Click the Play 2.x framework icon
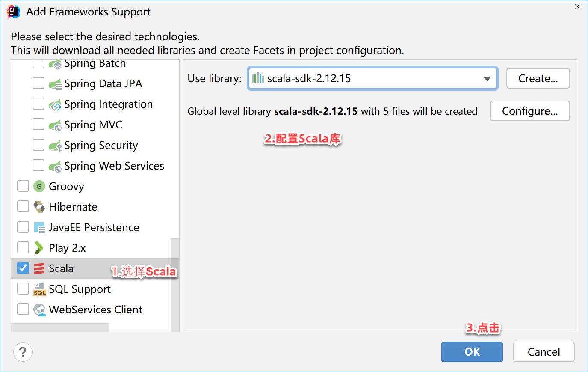The width and height of the screenshot is (588, 372). coord(39,248)
